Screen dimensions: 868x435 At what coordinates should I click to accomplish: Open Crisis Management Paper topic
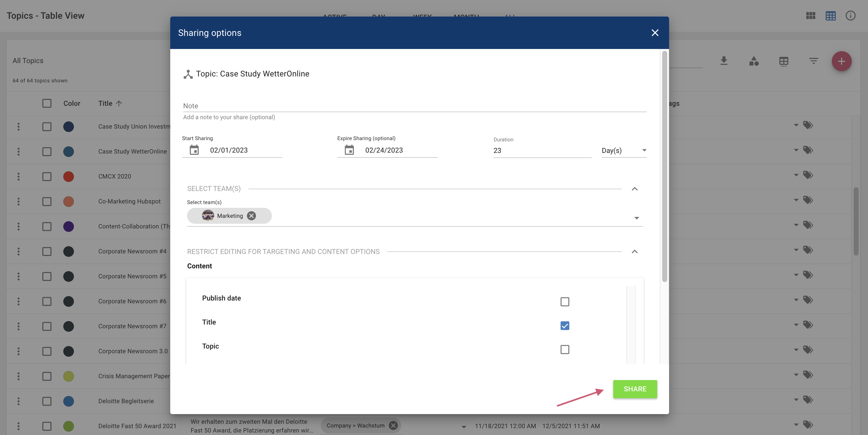point(134,376)
